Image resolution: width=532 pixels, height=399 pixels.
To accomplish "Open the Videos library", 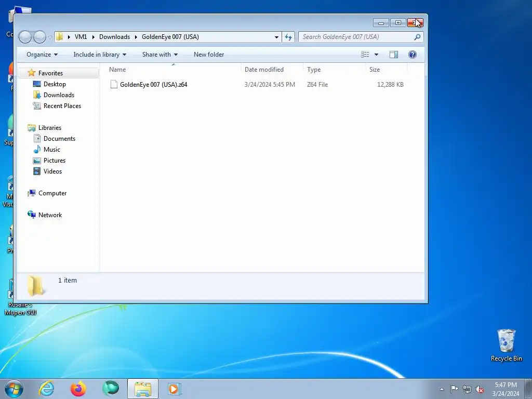I will [52, 171].
